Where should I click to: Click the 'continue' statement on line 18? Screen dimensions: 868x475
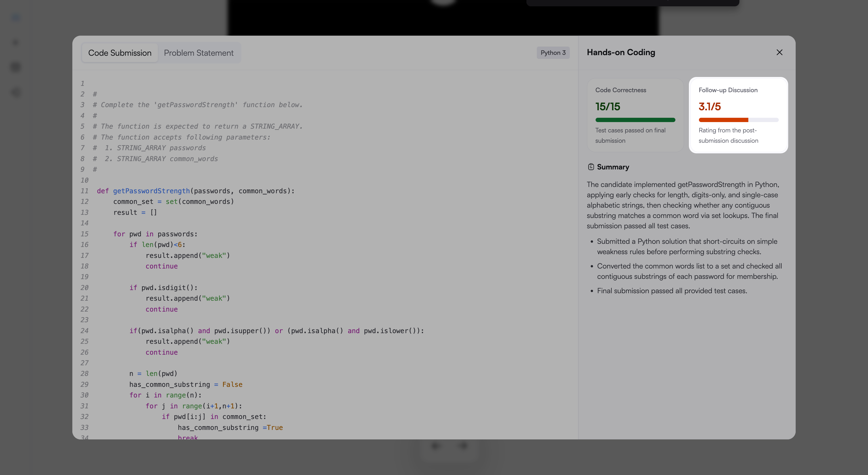[x=161, y=266]
